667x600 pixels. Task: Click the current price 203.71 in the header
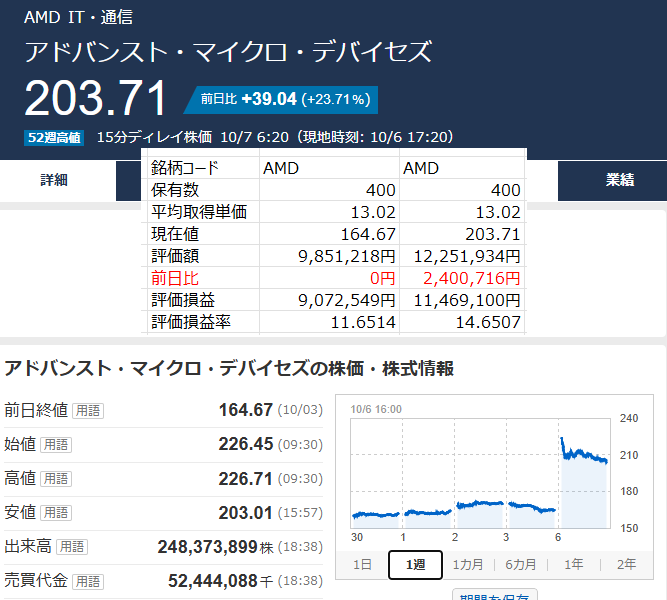pos(95,99)
